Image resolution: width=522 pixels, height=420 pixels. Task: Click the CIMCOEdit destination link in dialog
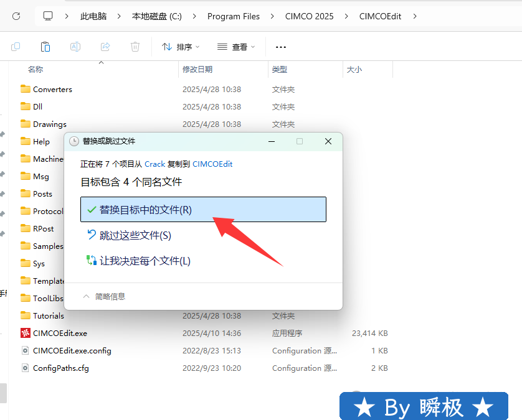click(x=212, y=164)
